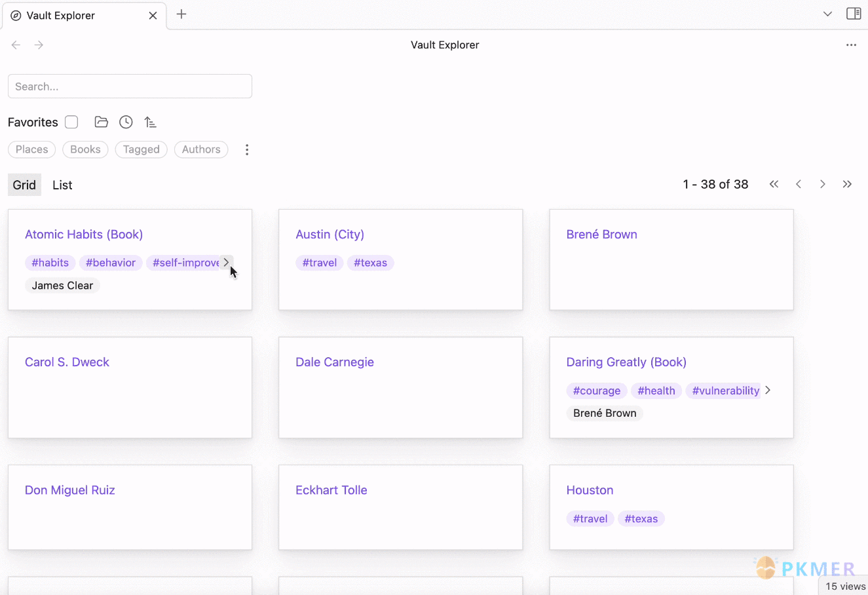Open the timestamp filter clock icon
The width and height of the screenshot is (868, 595).
click(x=126, y=122)
